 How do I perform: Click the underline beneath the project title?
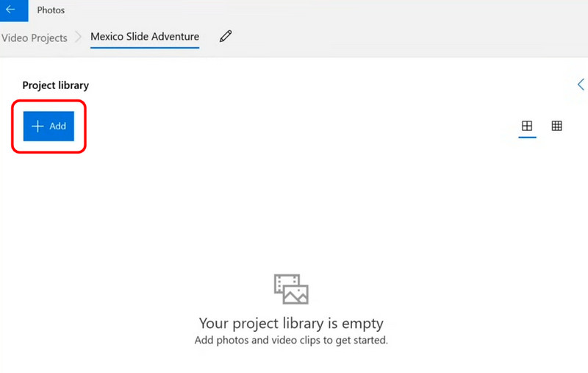point(145,47)
